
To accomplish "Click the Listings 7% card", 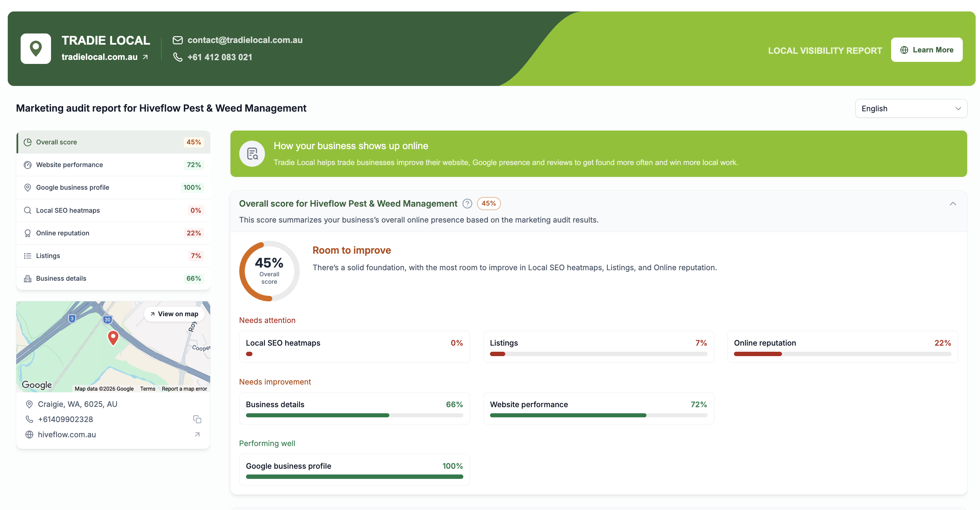I will 598,347.
